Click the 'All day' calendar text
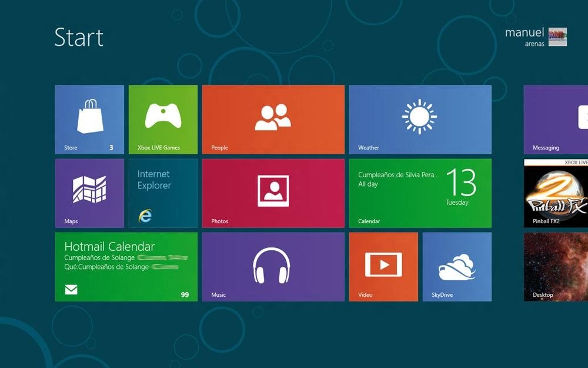Viewport: 588px width, 368px height. [x=368, y=184]
